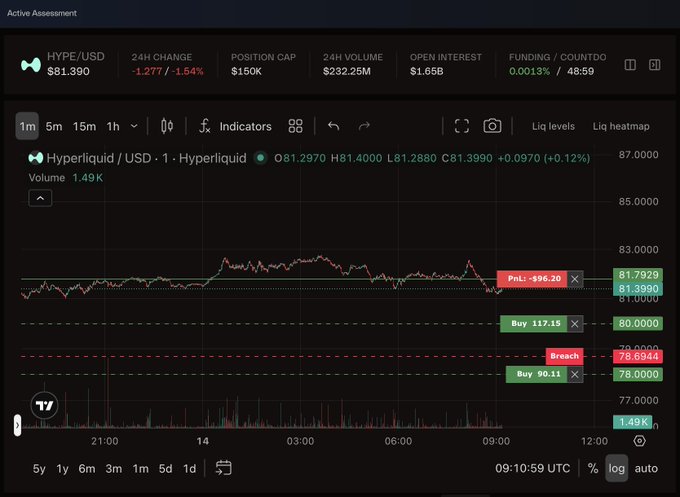Open the timeframe dropdown chevron
Screen dimensions: 680x497
[134, 126]
